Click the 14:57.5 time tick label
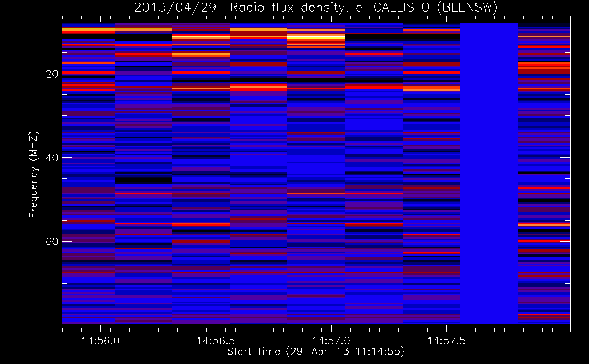 pos(446,341)
